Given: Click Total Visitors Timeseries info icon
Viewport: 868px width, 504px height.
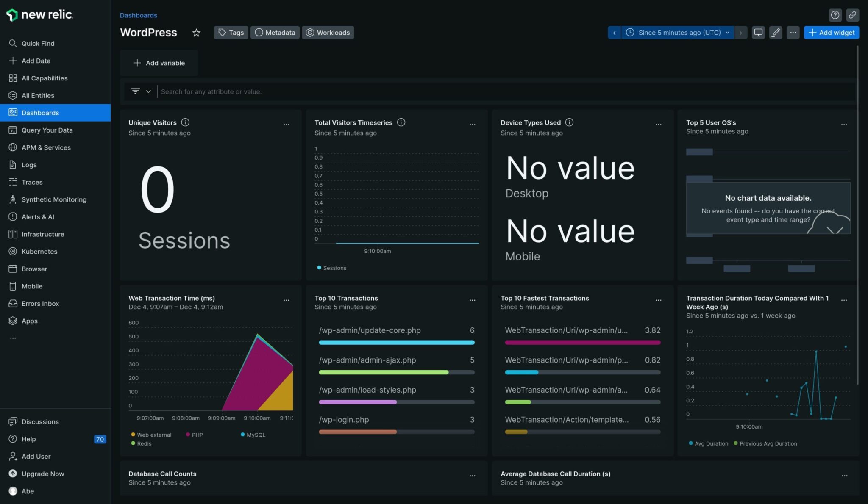Looking at the screenshot, I should (x=401, y=122).
